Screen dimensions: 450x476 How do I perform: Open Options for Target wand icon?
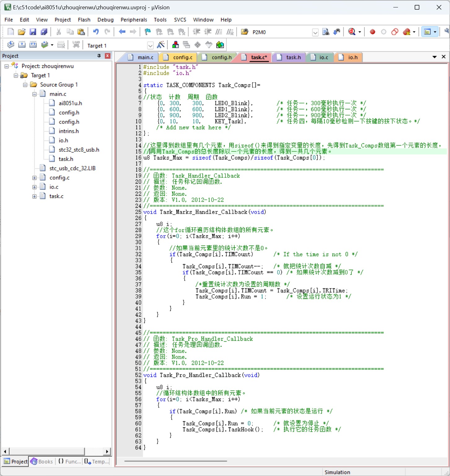coord(161,45)
